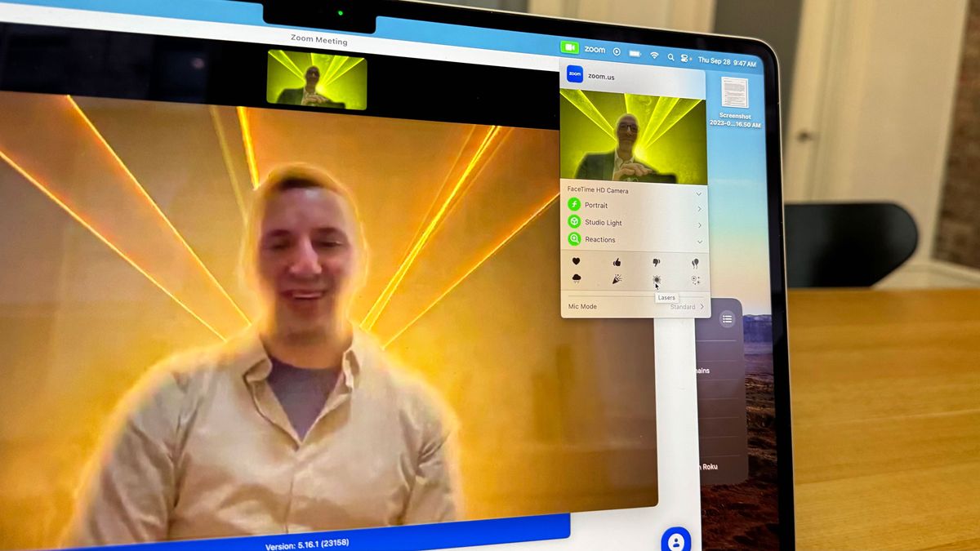Viewport: 980px width, 551px height.
Task: Click the thumbs down reaction icon
Action: point(656,263)
